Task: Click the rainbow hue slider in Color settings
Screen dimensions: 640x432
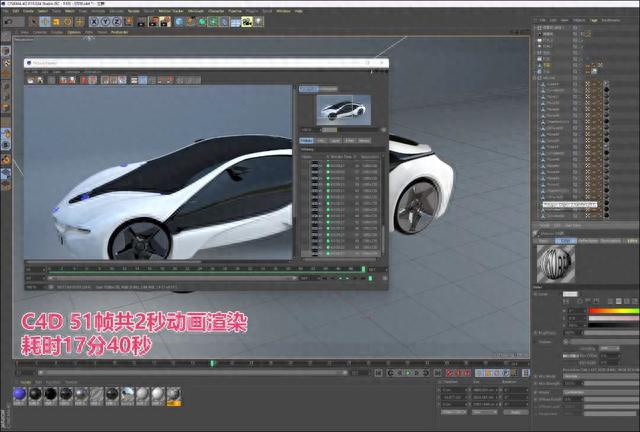Action: (613, 311)
